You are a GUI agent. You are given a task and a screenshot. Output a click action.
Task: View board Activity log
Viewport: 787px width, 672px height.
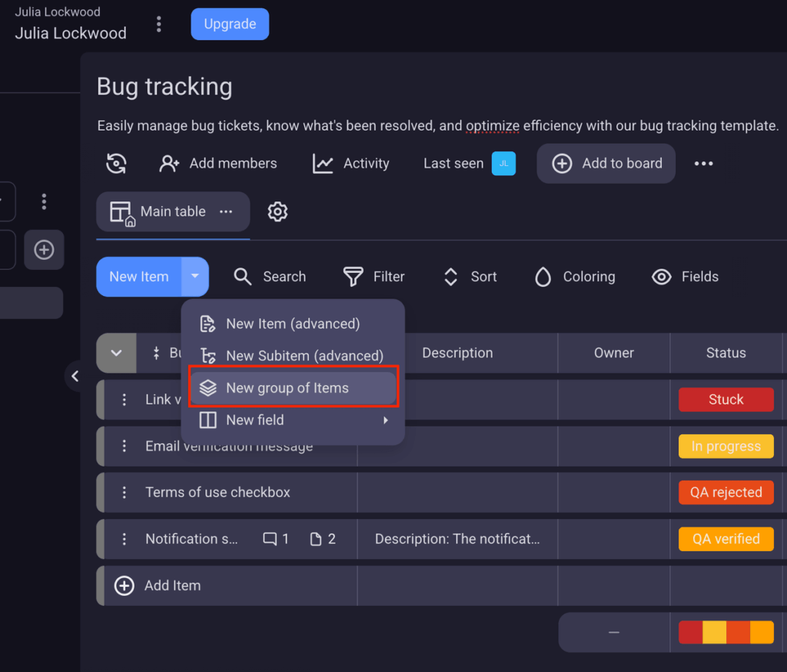350,163
